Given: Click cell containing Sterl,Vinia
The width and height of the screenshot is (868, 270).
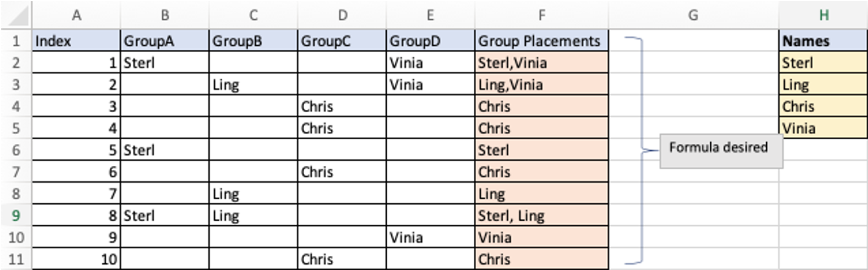Looking at the screenshot, I should (541, 63).
